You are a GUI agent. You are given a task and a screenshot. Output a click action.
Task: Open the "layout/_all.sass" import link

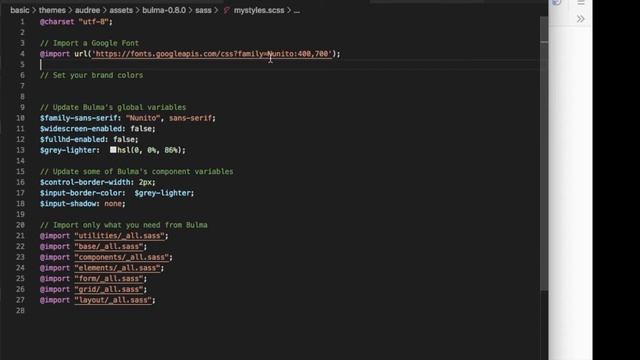pyautogui.click(x=113, y=300)
